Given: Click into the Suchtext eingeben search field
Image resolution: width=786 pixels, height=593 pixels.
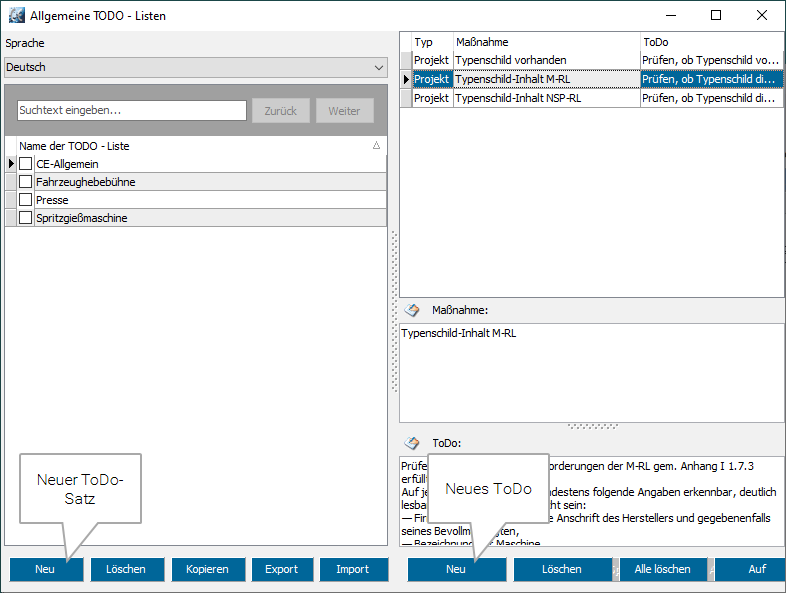Looking at the screenshot, I should click(x=131, y=111).
